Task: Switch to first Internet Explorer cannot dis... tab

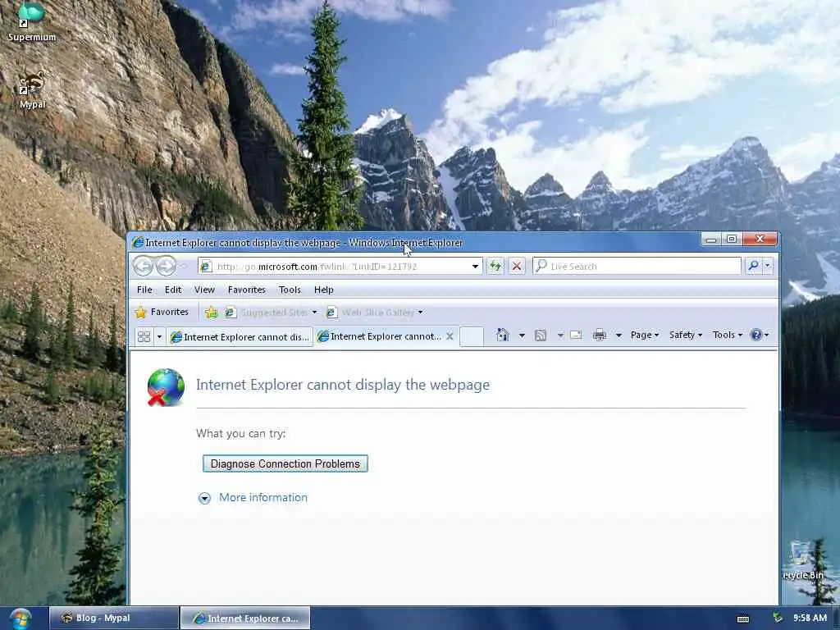Action: tap(240, 337)
